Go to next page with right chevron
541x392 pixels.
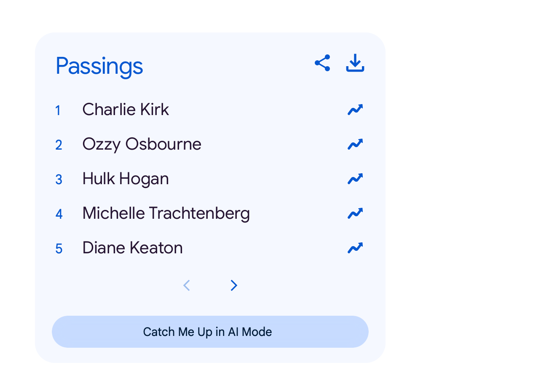tap(234, 285)
